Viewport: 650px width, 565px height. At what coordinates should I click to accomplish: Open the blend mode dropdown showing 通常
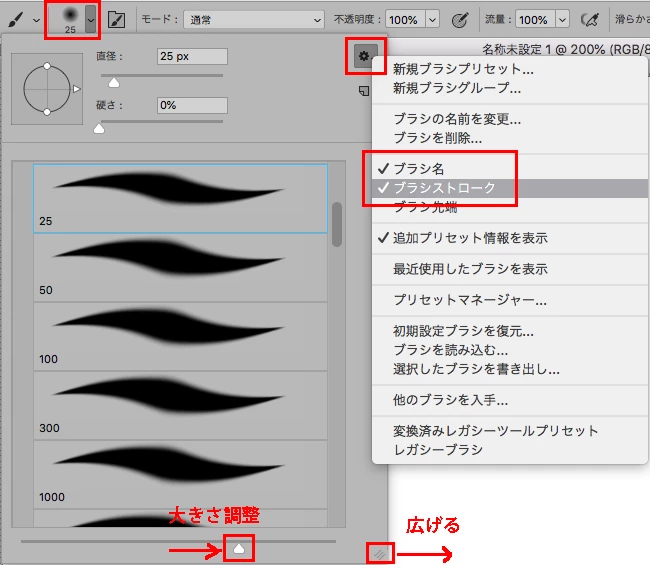[254, 19]
